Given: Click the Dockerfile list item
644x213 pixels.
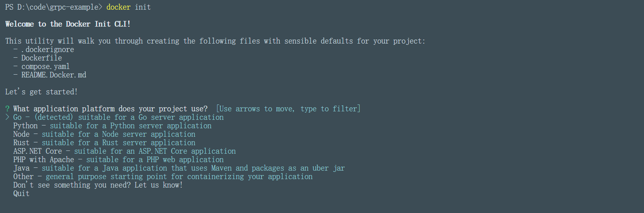Looking at the screenshot, I should [x=42, y=58].
